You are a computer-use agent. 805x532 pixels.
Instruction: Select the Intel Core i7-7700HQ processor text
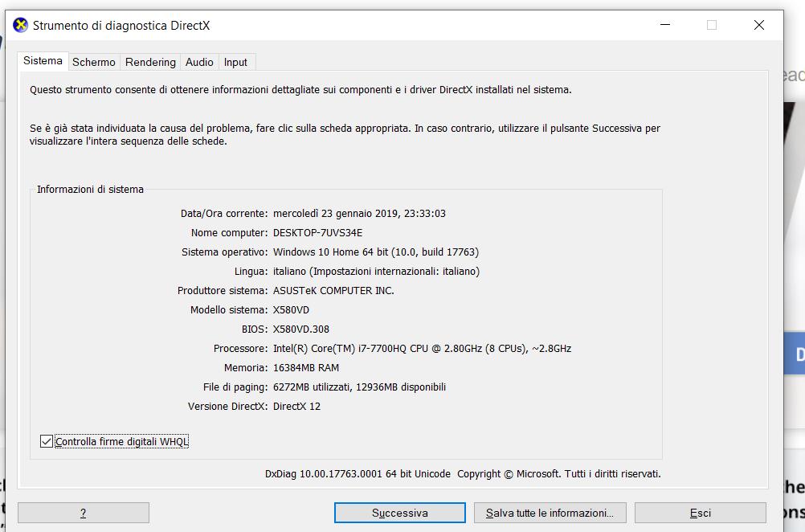[422, 348]
